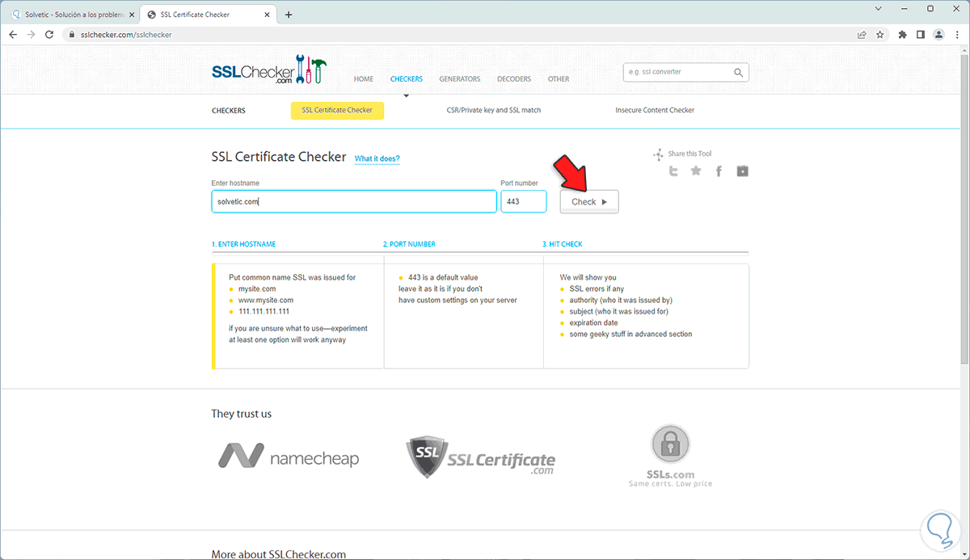The height and width of the screenshot is (560, 970).
Task: Open the DECODERS menu
Action: coord(514,79)
